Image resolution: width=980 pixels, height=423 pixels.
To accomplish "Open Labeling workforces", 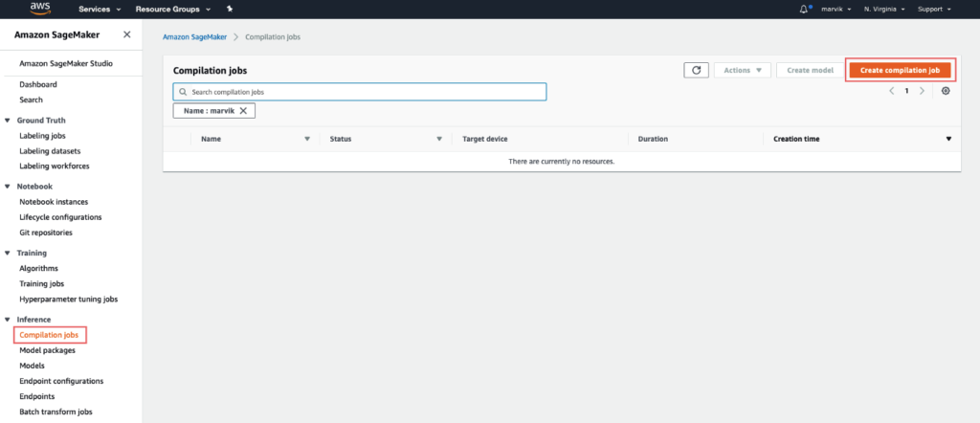I will [55, 167].
